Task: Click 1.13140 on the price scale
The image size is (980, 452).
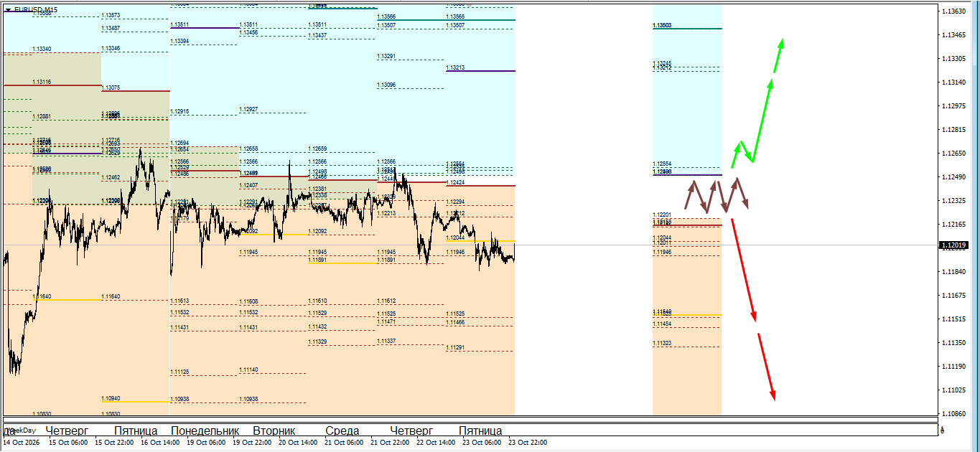Action: coord(953,83)
